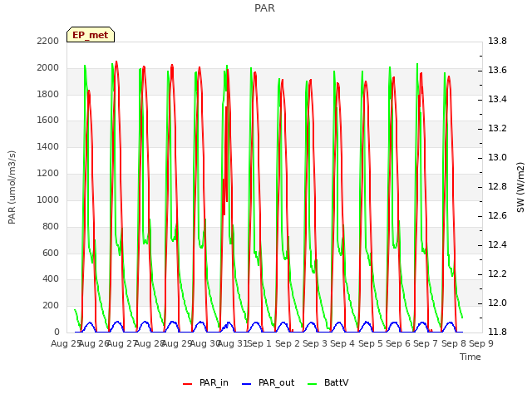Click the 2200 tick on left axis
The height and width of the screenshot is (399, 532).
click(x=48, y=41)
